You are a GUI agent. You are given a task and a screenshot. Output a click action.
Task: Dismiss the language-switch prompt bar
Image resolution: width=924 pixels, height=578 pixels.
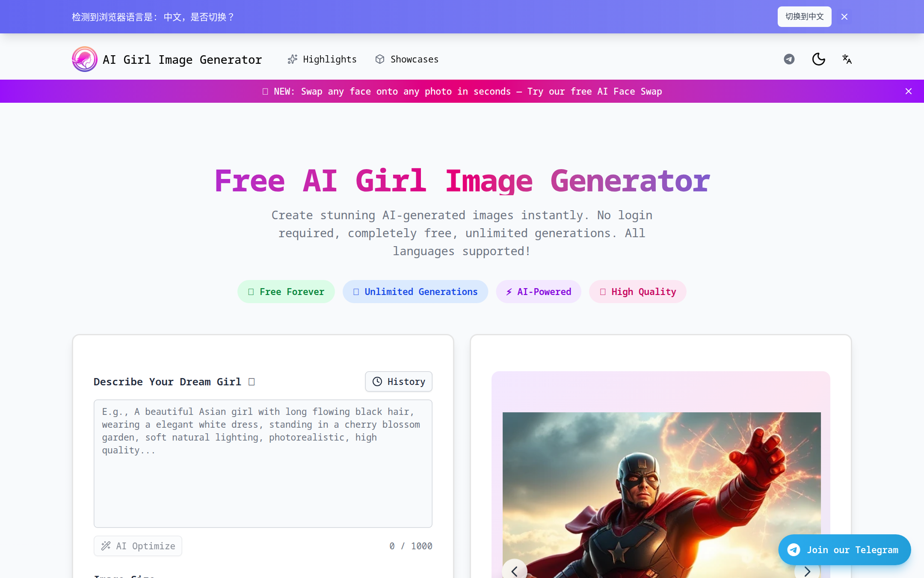click(844, 17)
